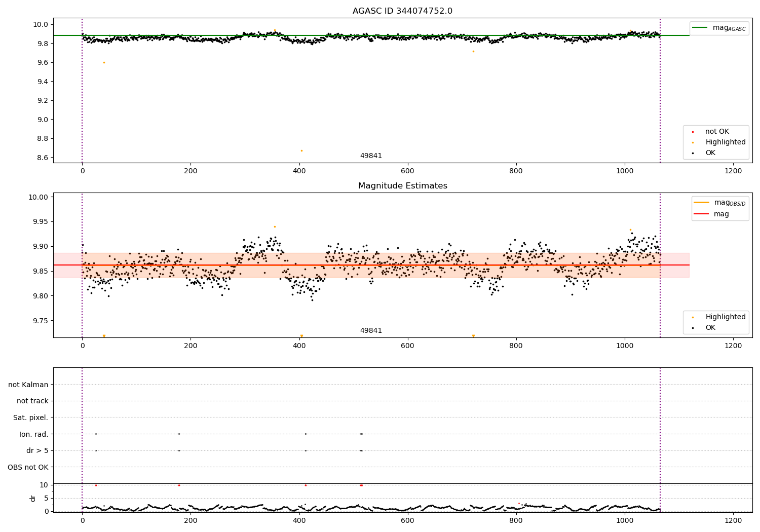This screenshot has width=760, height=532.
Task: Click the 'dr' axis label
Action: click(33, 498)
